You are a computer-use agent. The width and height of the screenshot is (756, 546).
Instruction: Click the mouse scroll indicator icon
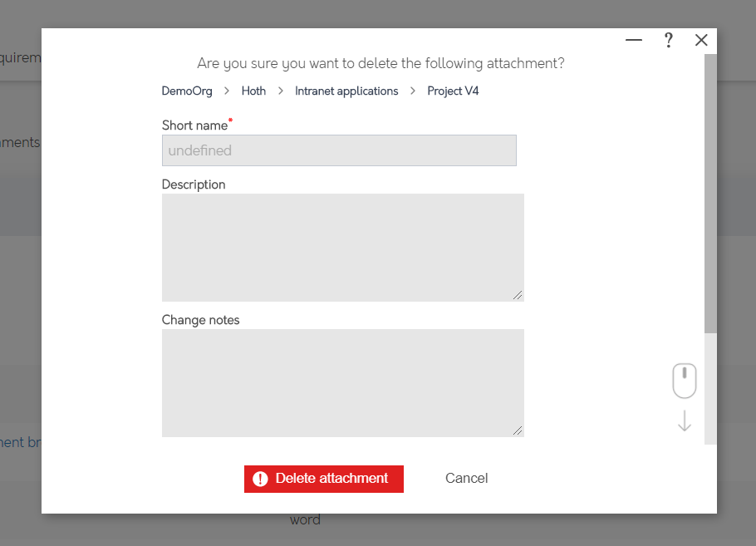pos(684,380)
